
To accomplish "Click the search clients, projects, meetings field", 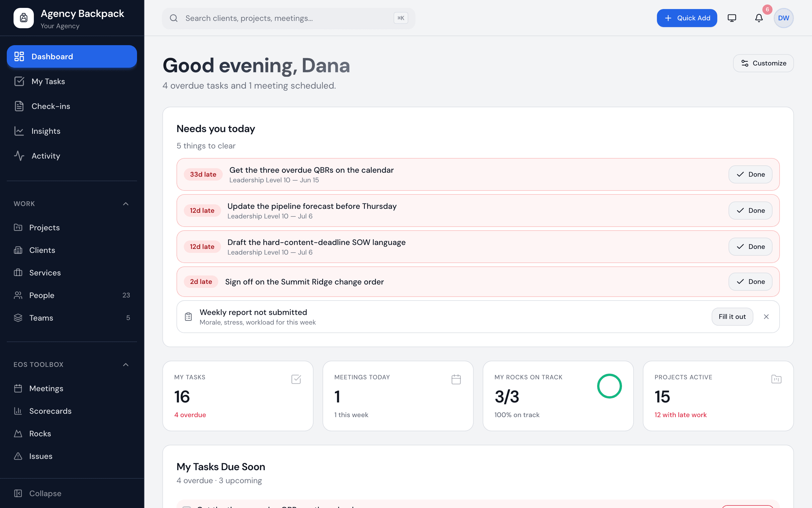I will pos(288,18).
